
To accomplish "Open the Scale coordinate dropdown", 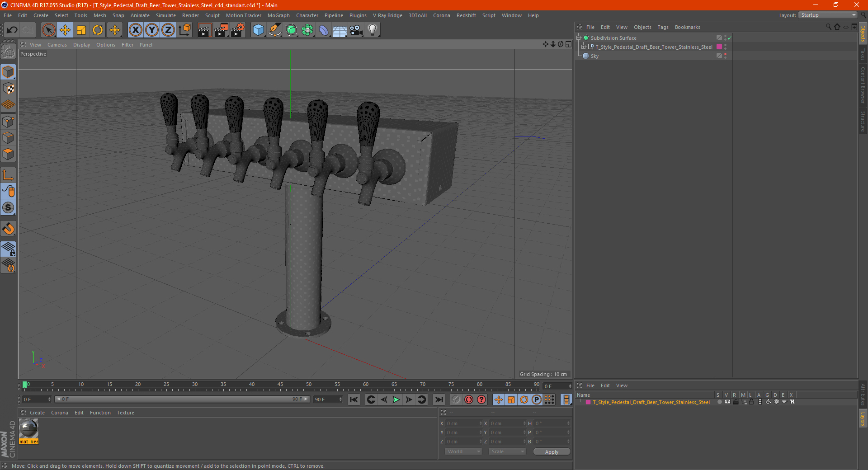I will coord(507,451).
